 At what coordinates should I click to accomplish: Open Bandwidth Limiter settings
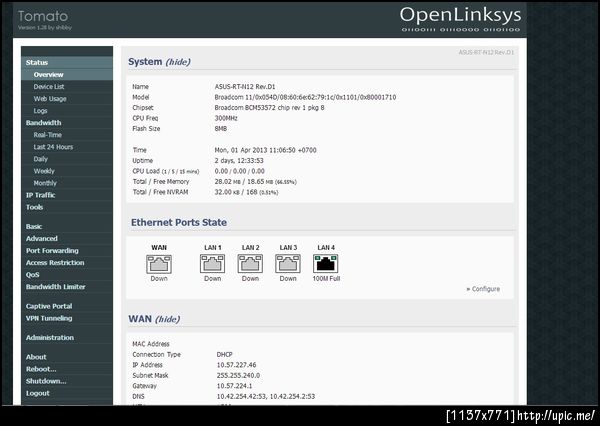[x=56, y=287]
